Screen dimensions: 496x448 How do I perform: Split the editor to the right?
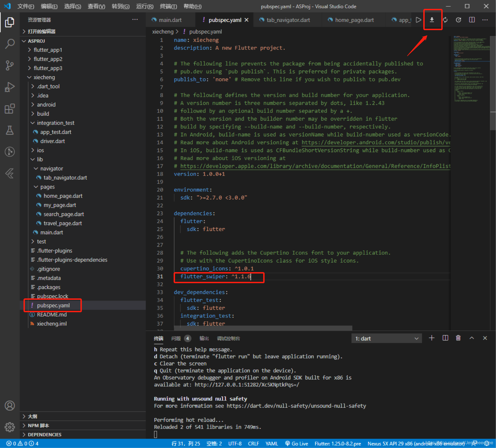472,20
